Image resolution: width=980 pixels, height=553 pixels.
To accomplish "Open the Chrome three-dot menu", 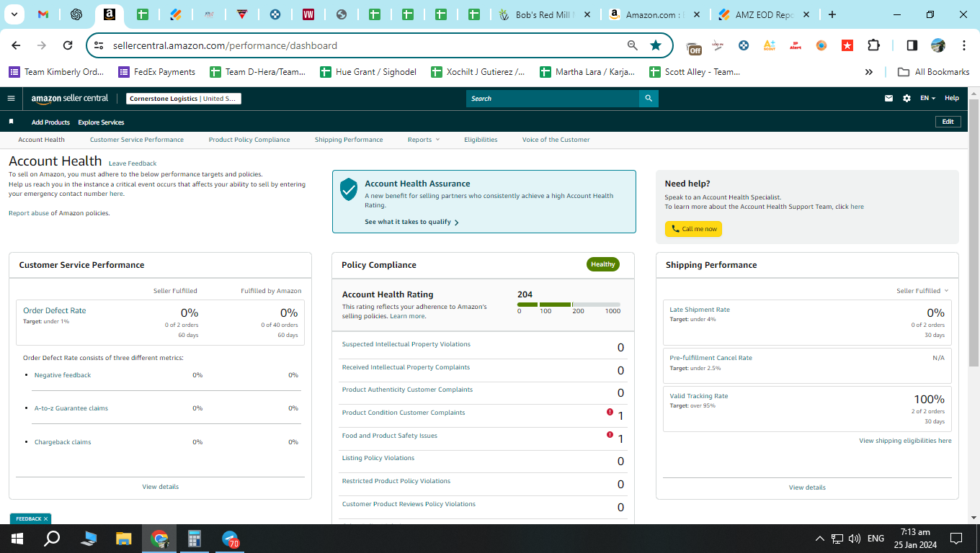I will [964, 45].
